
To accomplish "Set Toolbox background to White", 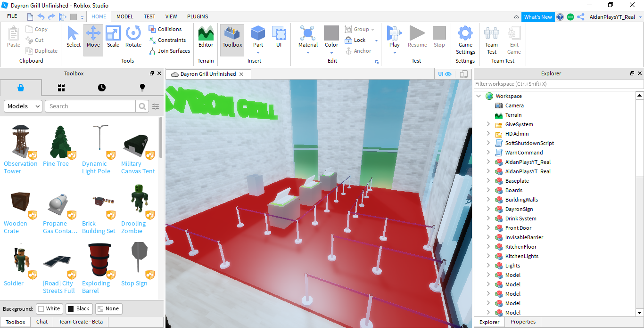I will coord(49,309).
